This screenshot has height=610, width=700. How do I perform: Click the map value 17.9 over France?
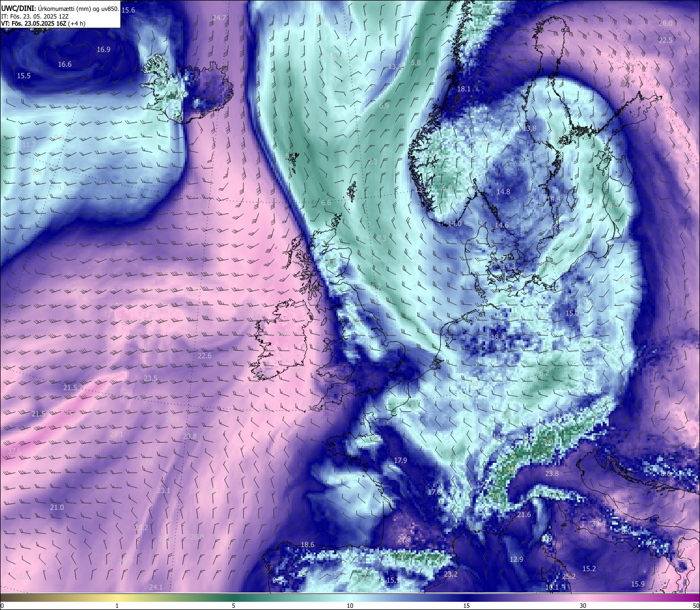(400, 461)
